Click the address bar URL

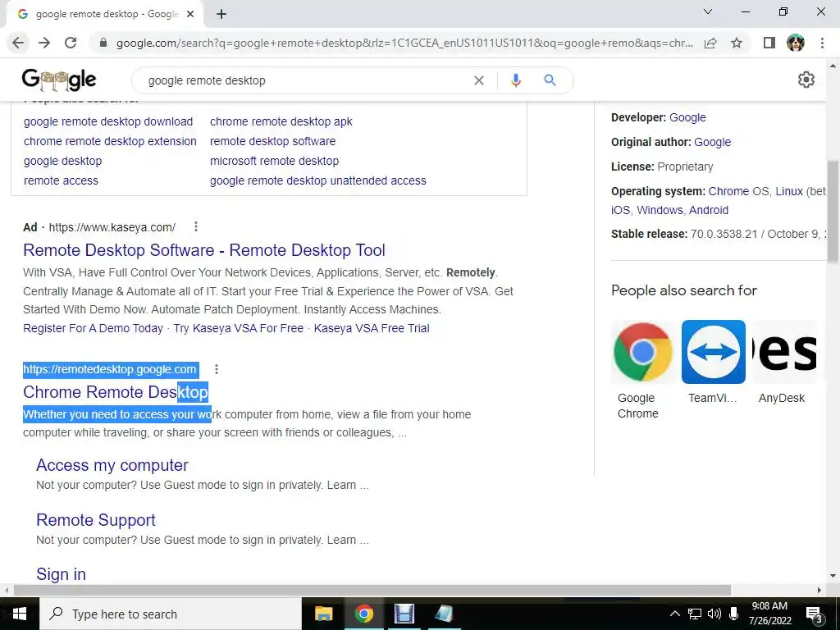pyautogui.click(x=404, y=43)
